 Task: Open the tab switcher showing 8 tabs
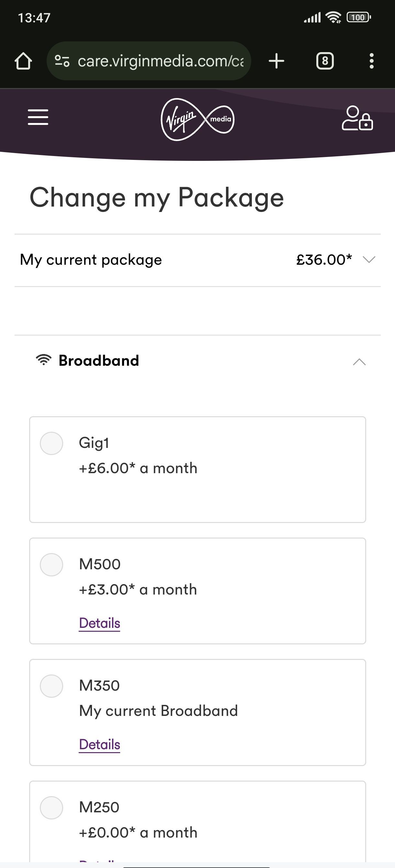[x=325, y=61]
